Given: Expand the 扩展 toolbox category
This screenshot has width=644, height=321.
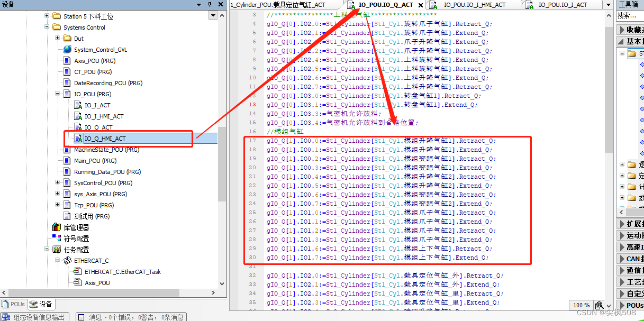Looking at the screenshot, I should (x=622, y=224).
